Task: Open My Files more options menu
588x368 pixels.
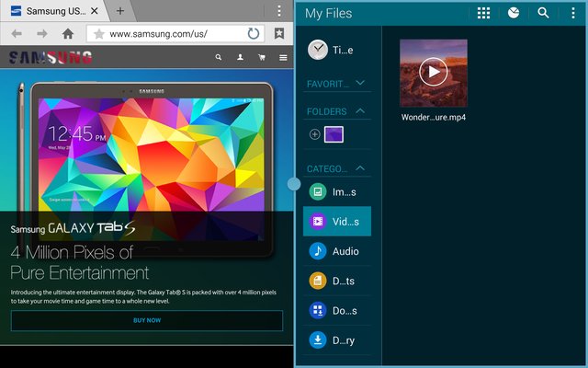Action: [573, 13]
